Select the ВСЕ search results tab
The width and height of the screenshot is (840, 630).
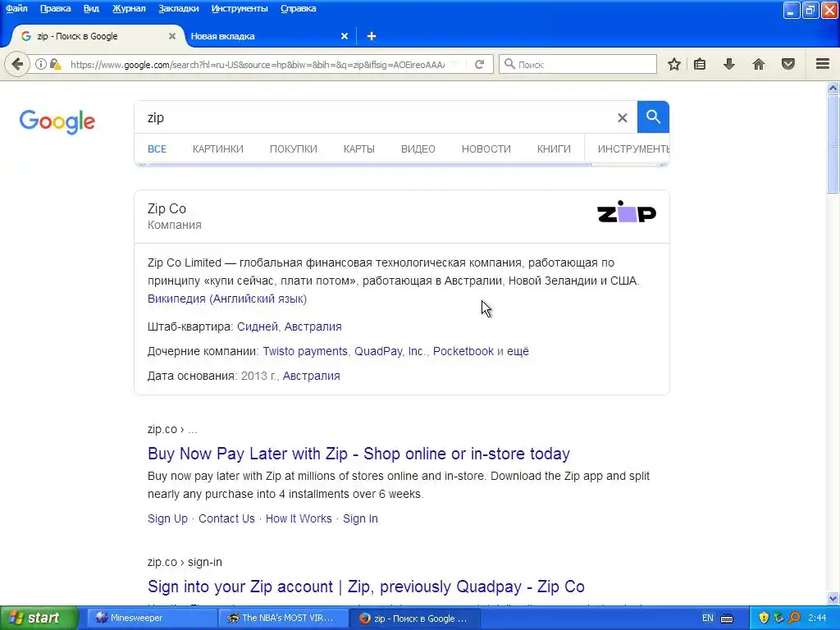click(x=157, y=149)
